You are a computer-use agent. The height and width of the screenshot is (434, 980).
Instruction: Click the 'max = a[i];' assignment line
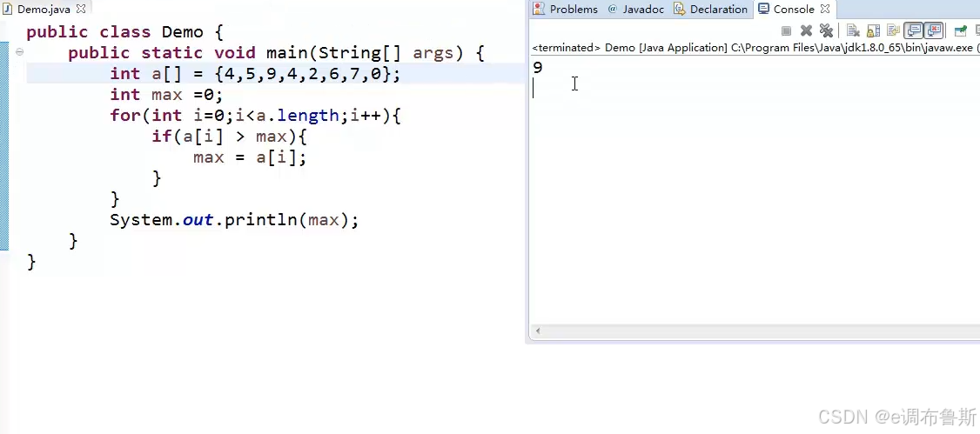coord(250,157)
